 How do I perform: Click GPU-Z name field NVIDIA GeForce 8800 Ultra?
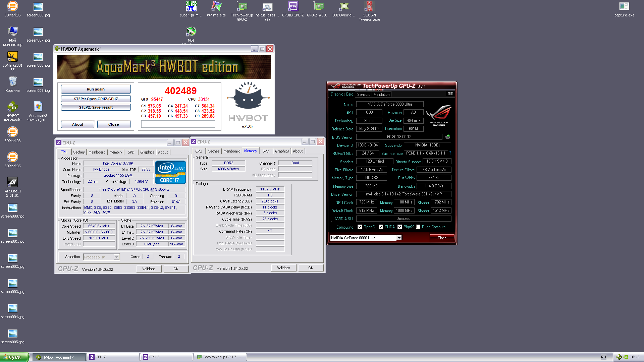tap(390, 104)
